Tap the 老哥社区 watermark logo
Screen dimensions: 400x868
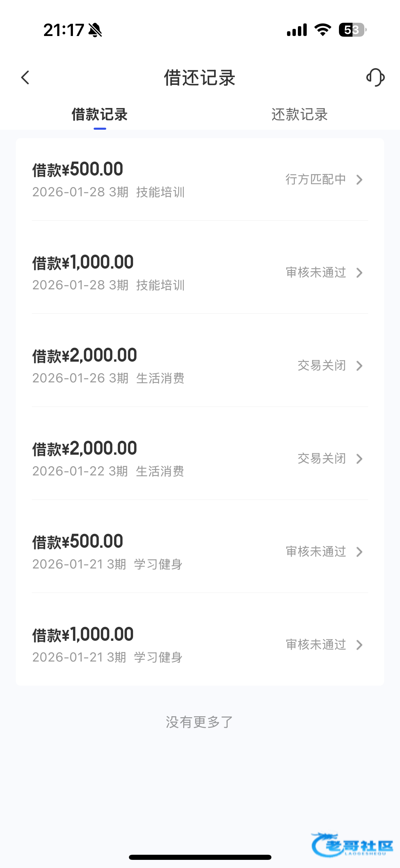352,845
